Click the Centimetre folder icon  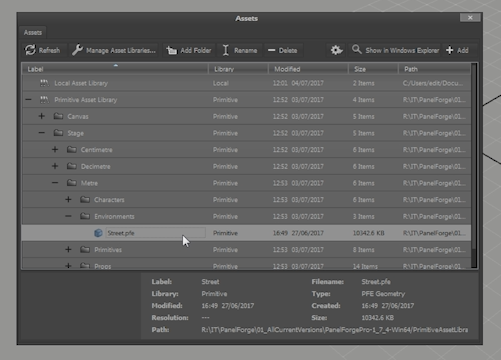(x=72, y=150)
